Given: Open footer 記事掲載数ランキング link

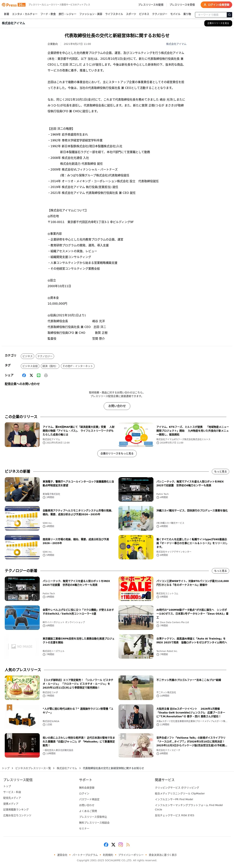Looking at the screenshot, I should (x=16, y=809).
